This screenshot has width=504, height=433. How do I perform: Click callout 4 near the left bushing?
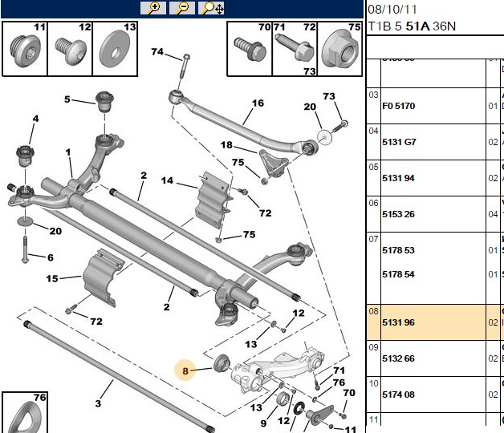[x=35, y=119]
